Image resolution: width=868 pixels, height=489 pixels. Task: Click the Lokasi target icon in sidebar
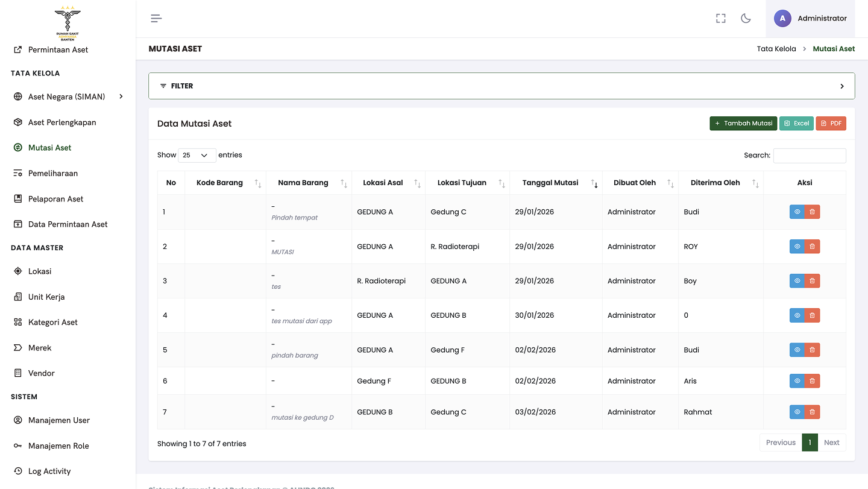point(18,271)
